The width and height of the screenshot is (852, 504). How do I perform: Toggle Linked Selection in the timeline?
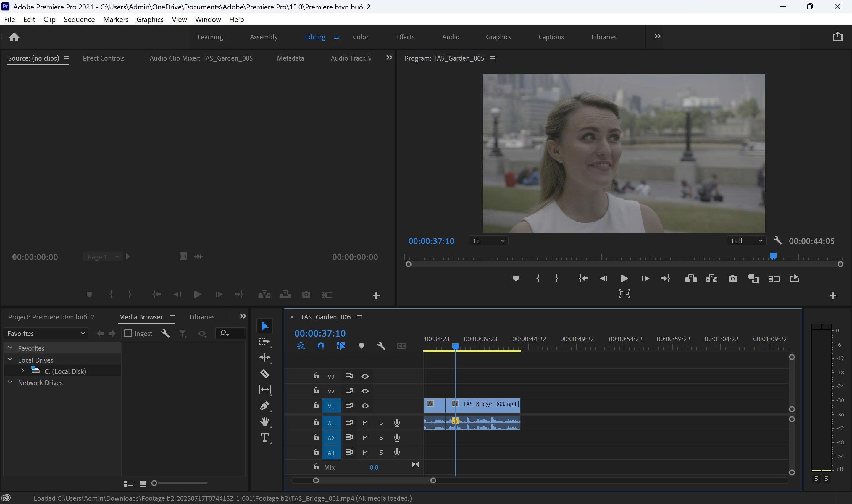(341, 346)
